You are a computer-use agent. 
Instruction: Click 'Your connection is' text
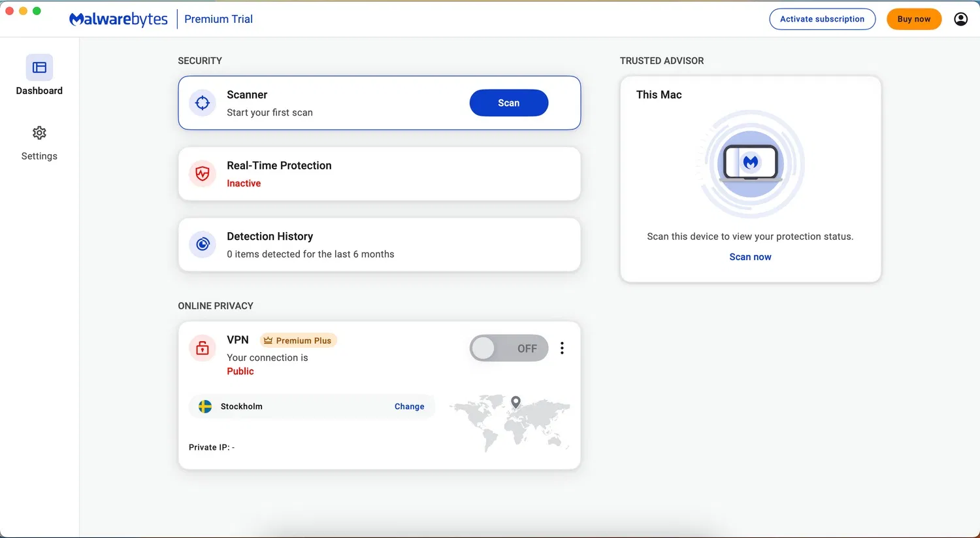click(267, 358)
